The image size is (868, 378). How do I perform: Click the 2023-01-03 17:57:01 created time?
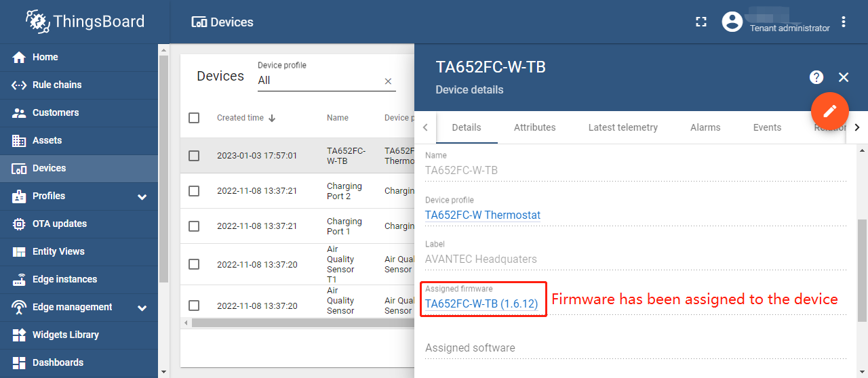coord(257,156)
